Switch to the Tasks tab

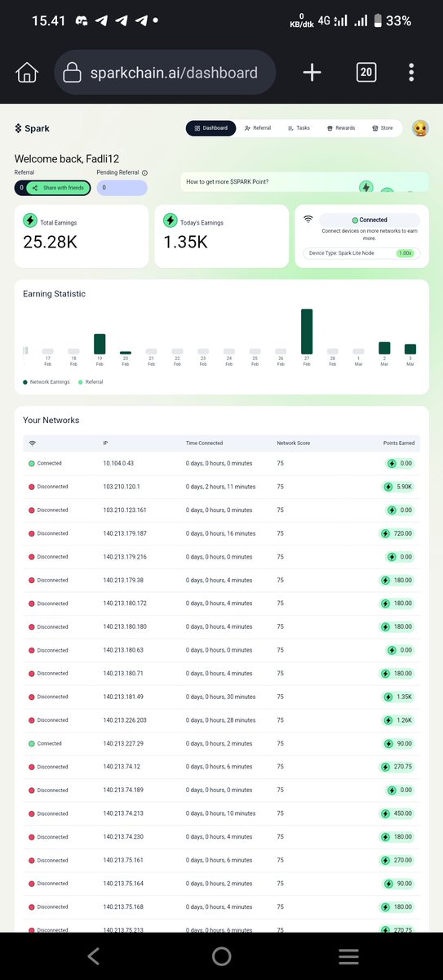299,128
